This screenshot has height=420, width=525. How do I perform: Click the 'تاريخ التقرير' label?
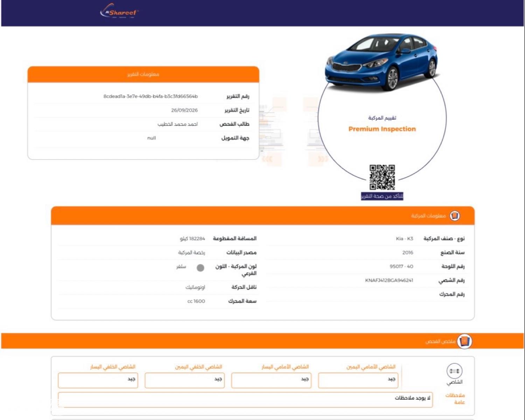pos(237,110)
